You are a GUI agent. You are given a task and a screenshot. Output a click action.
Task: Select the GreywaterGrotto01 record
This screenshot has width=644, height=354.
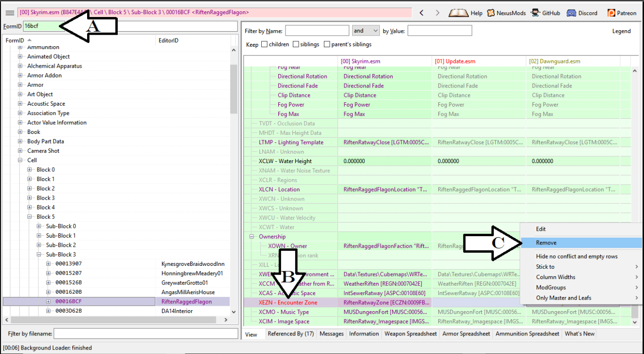(x=116, y=283)
